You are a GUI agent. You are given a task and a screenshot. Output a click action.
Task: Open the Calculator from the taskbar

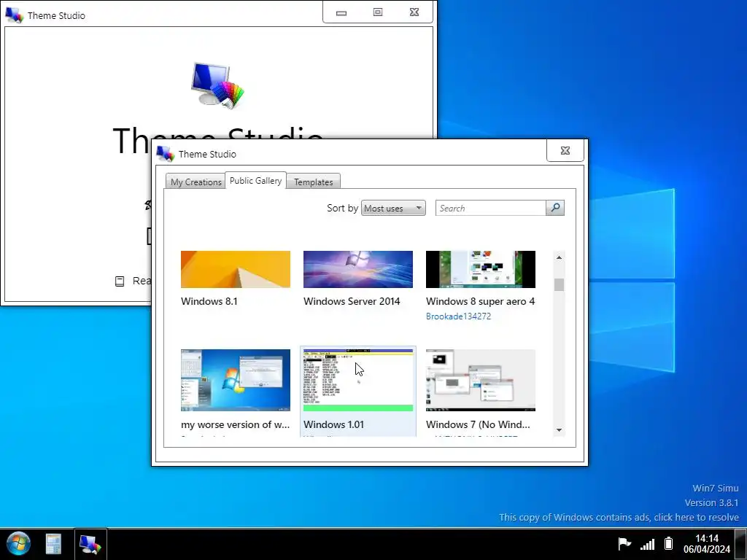click(x=53, y=544)
